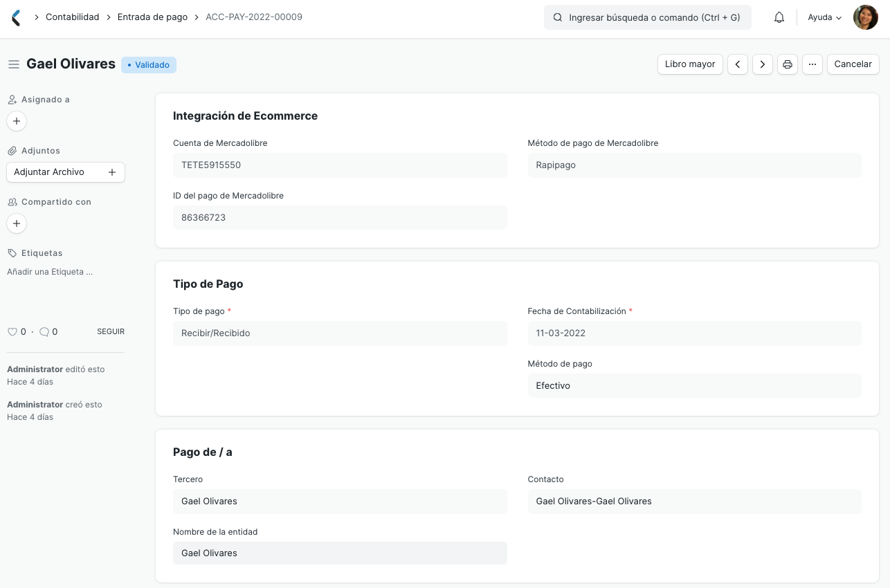Open the Entrada de pago breadcrumb

[x=152, y=17]
